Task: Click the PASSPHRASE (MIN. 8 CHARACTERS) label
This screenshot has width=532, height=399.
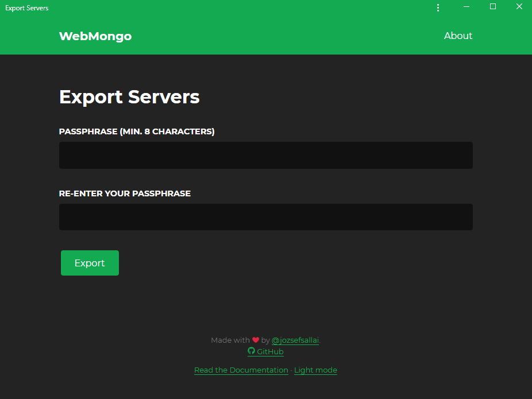Action: [136, 131]
